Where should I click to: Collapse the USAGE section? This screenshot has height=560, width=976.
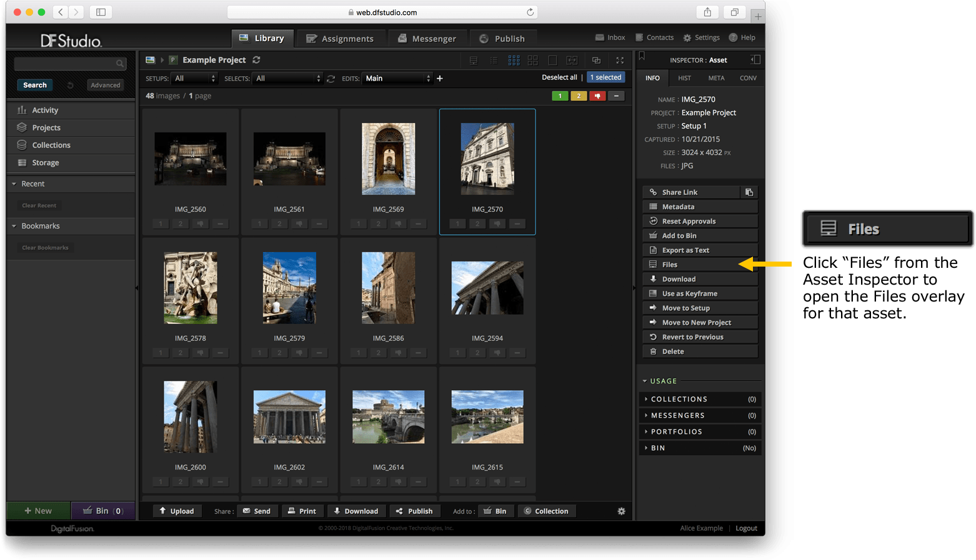[x=662, y=381]
